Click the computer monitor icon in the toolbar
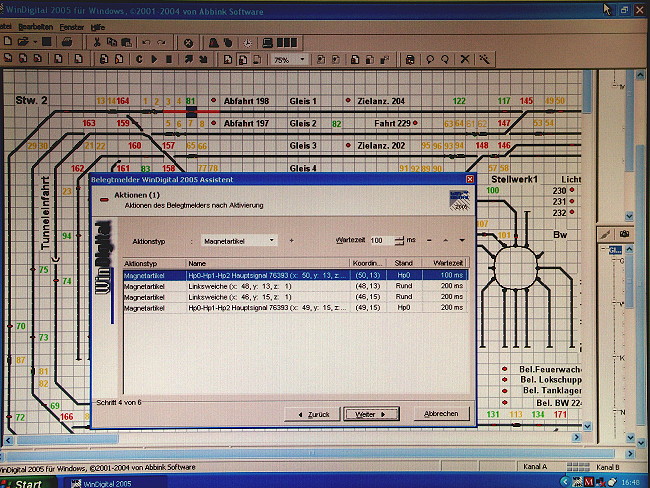 pyautogui.click(x=267, y=43)
